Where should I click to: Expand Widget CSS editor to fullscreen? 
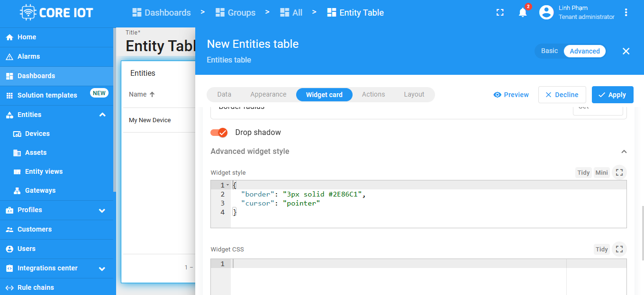(x=619, y=249)
